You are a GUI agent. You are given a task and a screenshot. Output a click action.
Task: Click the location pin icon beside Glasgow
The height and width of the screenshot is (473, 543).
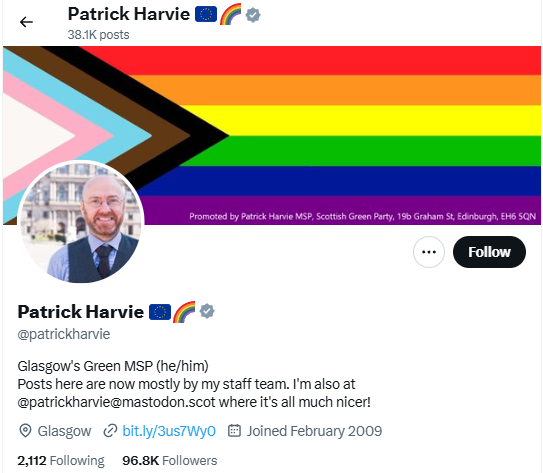tap(25, 431)
